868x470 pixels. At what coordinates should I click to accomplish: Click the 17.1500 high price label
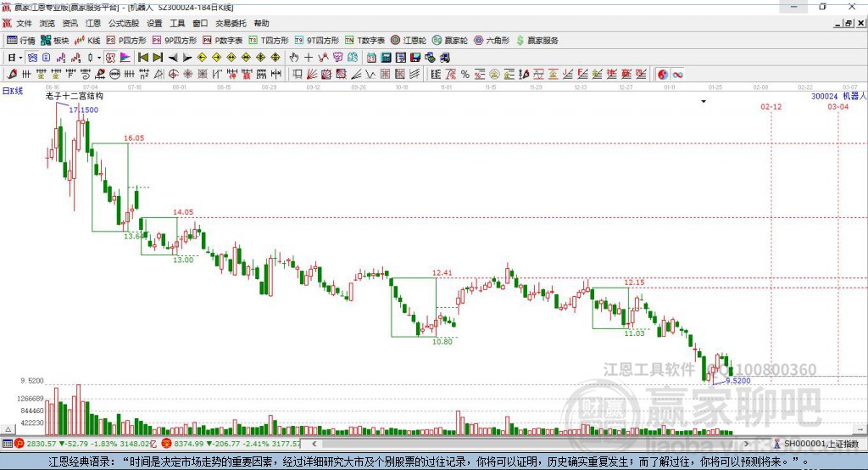tap(84, 109)
